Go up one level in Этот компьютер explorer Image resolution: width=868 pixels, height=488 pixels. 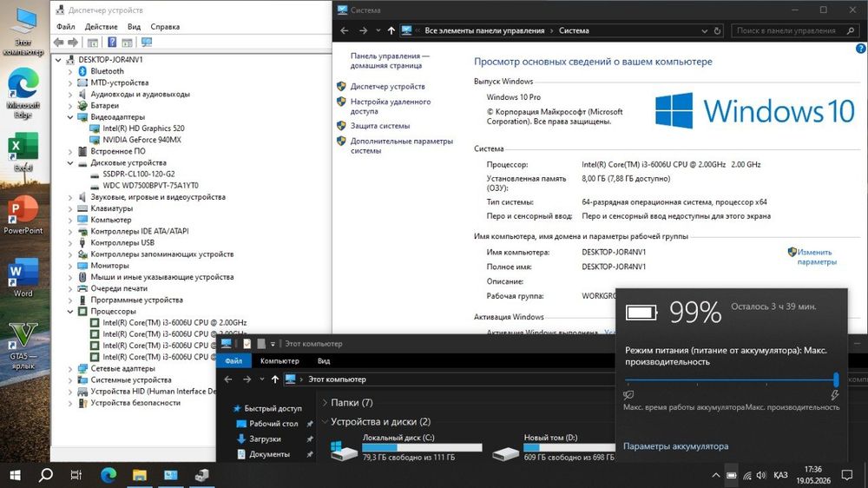click(275, 379)
